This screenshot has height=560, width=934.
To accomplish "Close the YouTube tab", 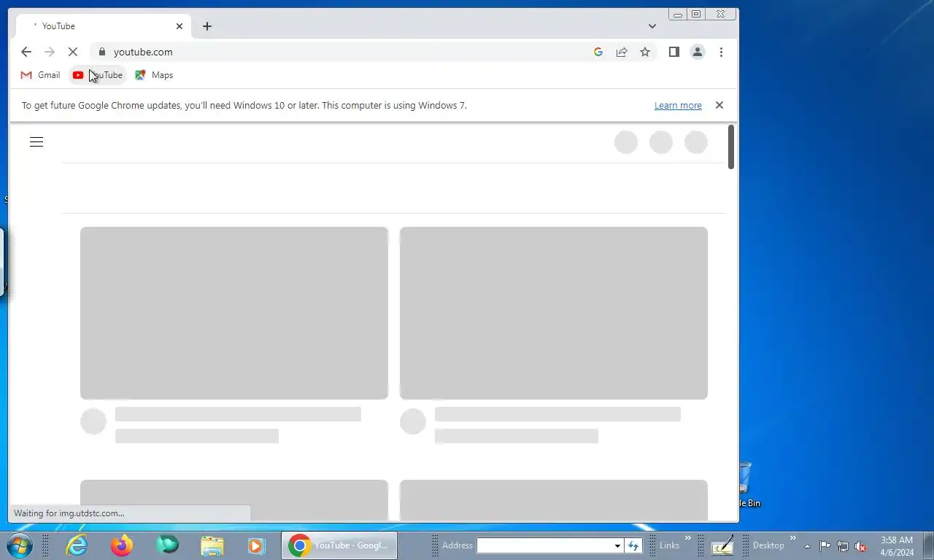I will click(x=180, y=26).
